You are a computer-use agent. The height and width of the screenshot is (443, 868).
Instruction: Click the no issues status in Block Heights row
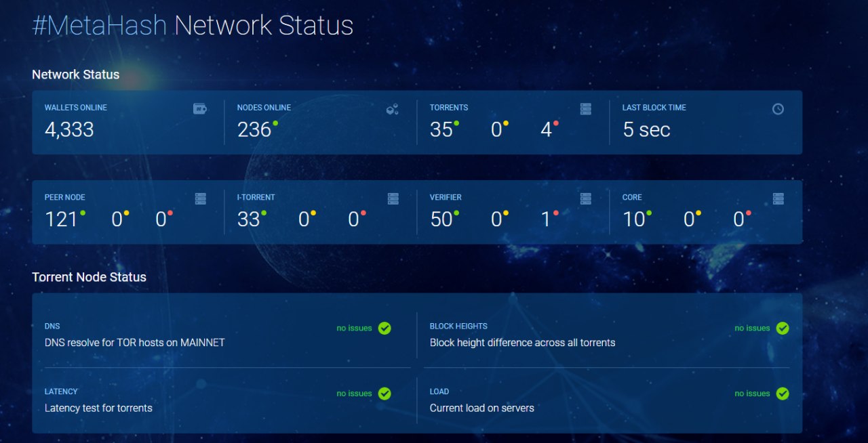(753, 328)
